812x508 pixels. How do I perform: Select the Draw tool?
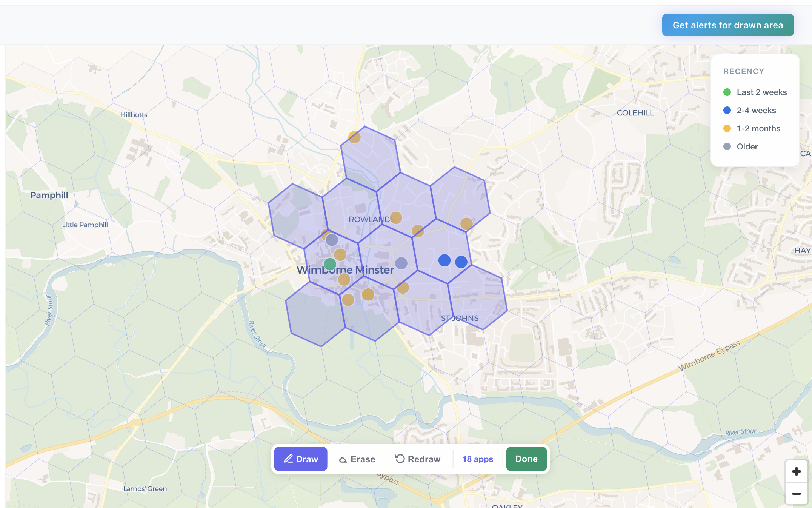coord(301,459)
